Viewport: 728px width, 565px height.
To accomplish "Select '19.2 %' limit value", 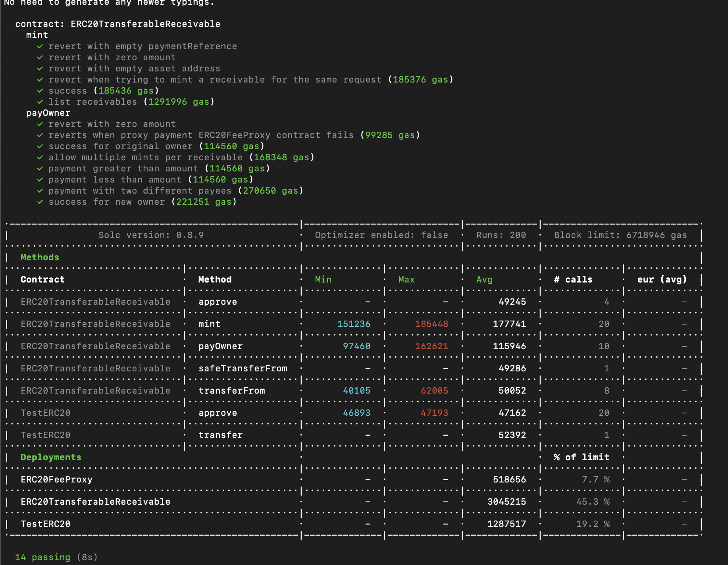I will tap(593, 524).
